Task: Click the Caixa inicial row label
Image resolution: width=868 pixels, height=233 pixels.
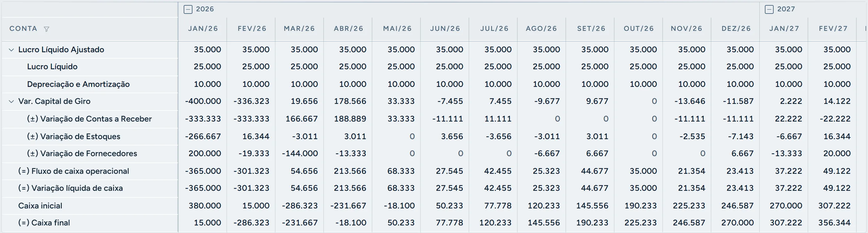Action: pos(40,206)
